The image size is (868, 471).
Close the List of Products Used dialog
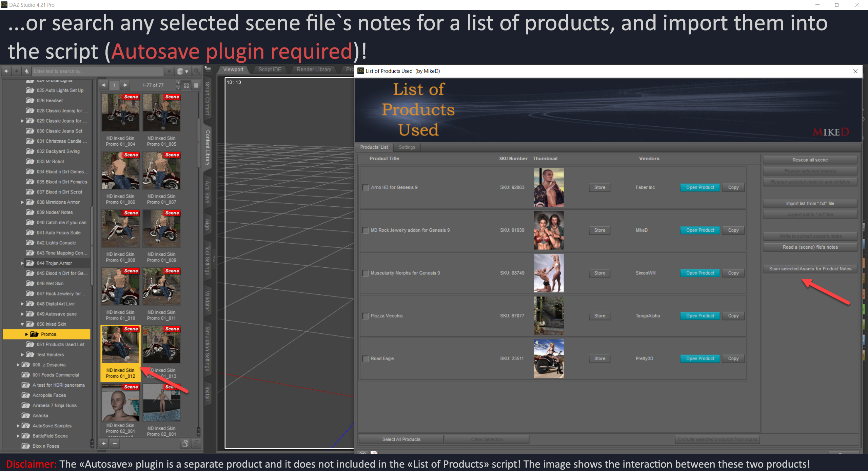tap(855, 71)
